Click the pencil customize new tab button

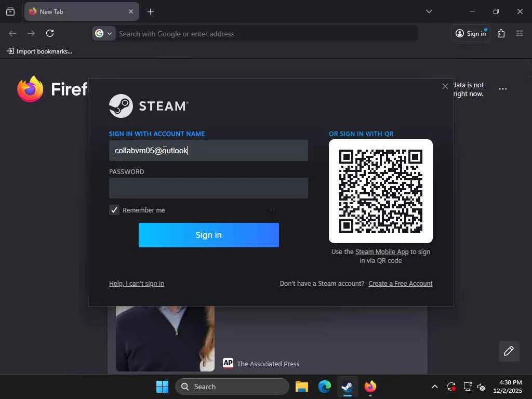[509, 351]
